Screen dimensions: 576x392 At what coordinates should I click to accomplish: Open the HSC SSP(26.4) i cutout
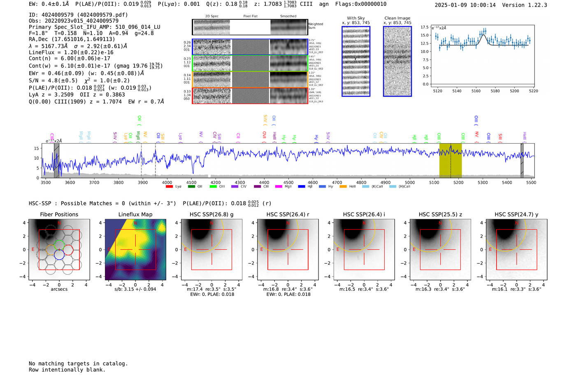coord(364,250)
